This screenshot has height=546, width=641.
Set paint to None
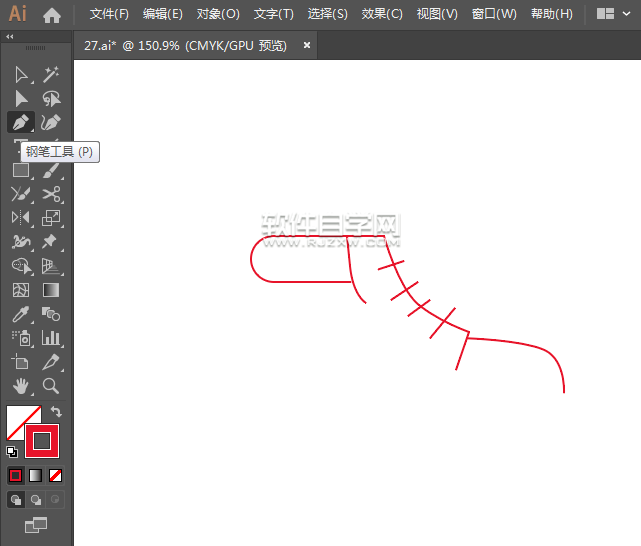(x=55, y=476)
